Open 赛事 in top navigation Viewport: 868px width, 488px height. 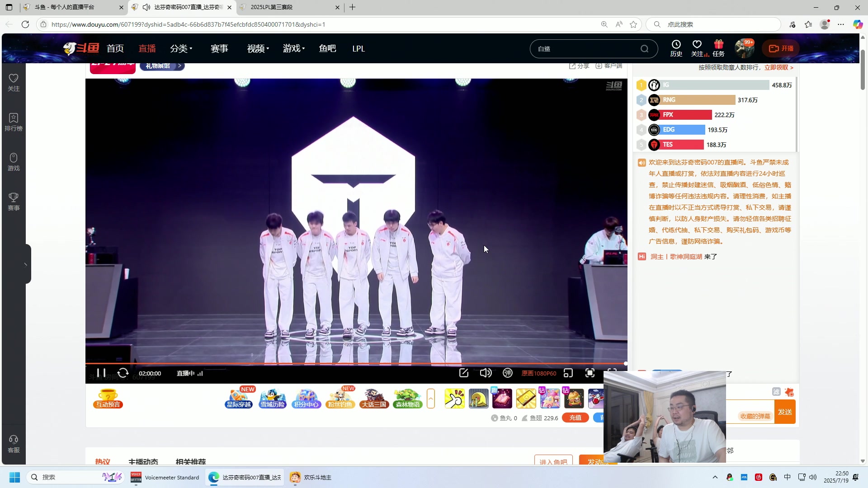tap(219, 48)
